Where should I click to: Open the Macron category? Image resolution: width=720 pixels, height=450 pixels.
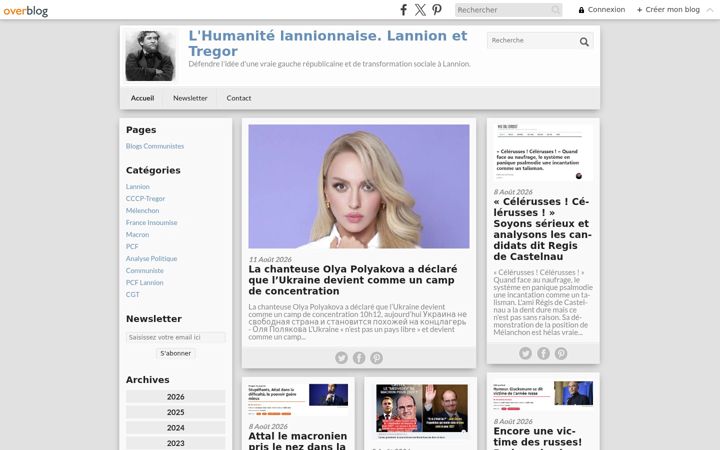click(x=137, y=234)
